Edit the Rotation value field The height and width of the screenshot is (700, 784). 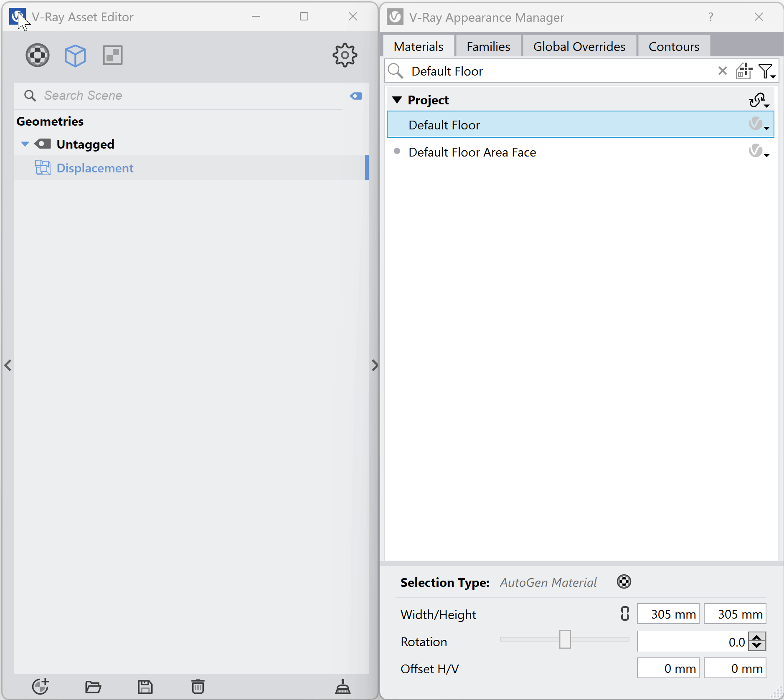693,642
